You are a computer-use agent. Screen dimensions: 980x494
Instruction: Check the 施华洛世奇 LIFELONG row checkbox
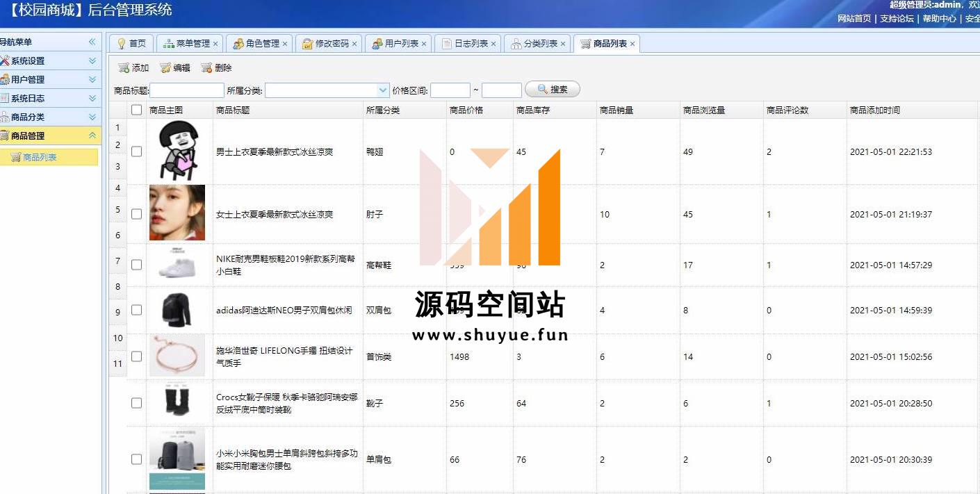pyautogui.click(x=136, y=356)
